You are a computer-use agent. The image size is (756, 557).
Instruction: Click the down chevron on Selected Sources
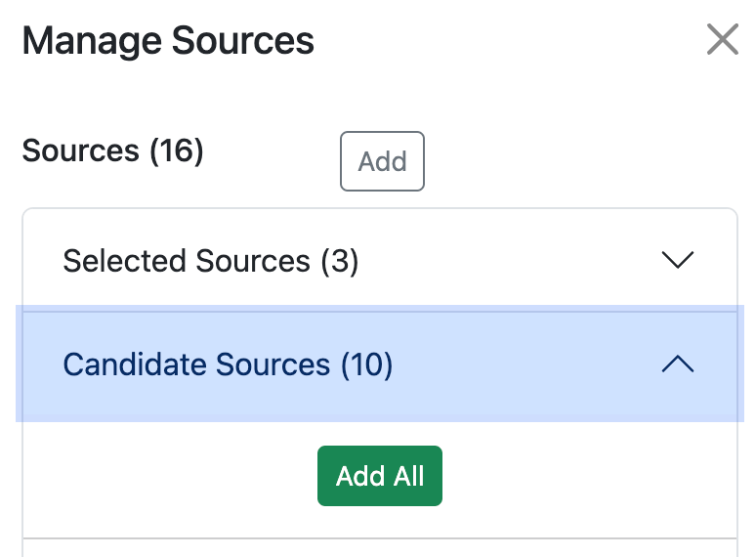pos(677,261)
